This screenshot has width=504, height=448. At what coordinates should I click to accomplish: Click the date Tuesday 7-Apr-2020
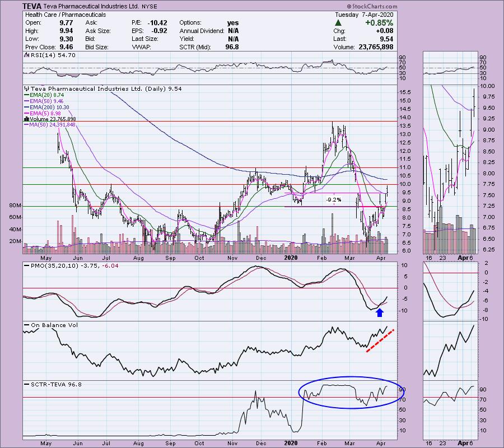coord(364,15)
